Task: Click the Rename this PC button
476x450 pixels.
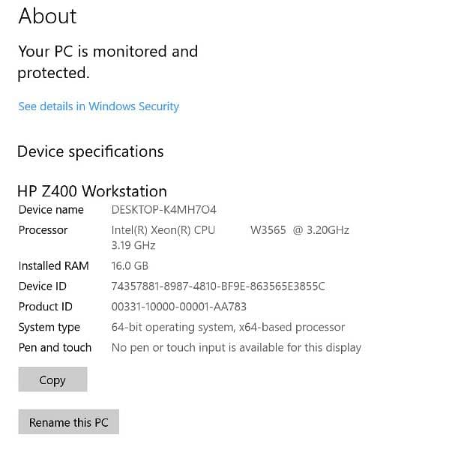Action: coord(69,421)
